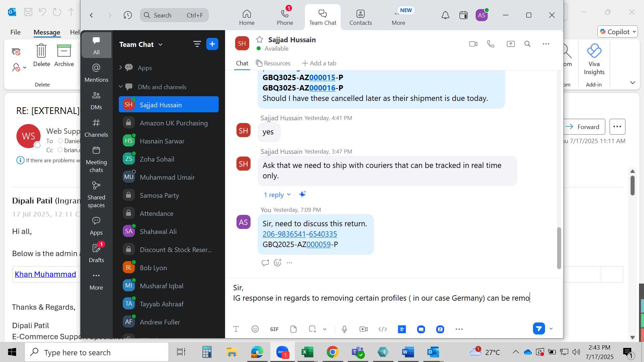Image resolution: width=644 pixels, height=362 pixels.
Task: Open the screenshot dropdown arrow
Action: tap(325, 329)
